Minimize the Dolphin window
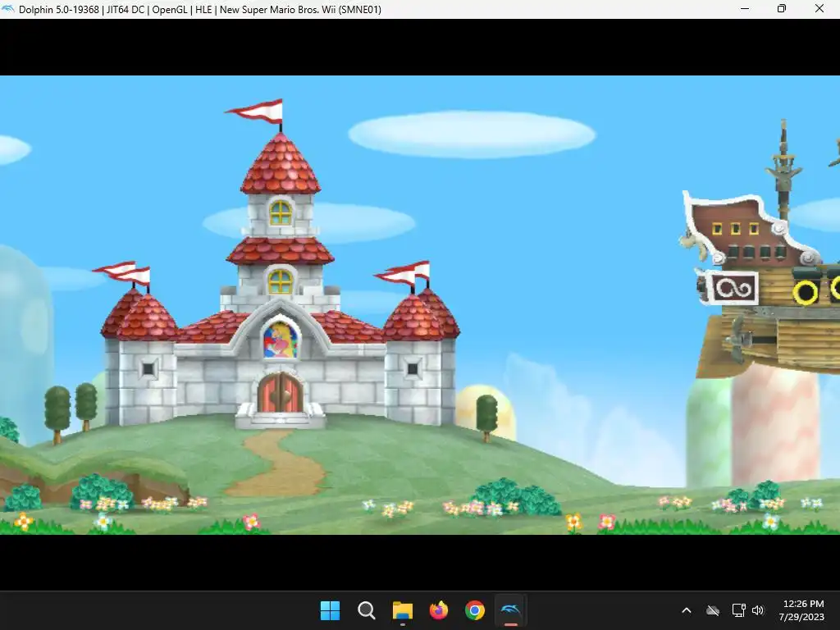 tap(745, 8)
